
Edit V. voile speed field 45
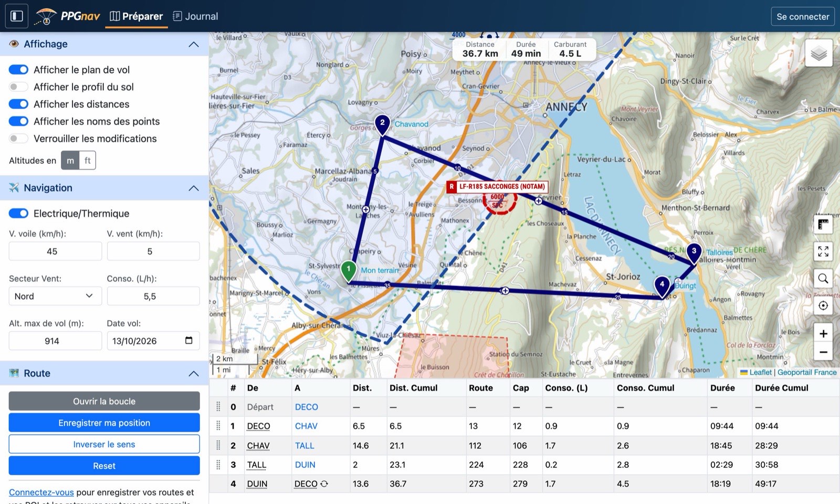pos(55,251)
